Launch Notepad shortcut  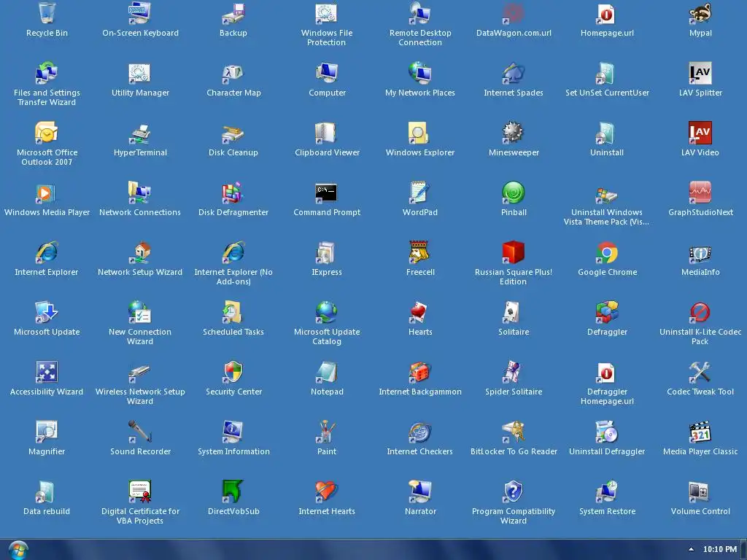[x=327, y=372]
